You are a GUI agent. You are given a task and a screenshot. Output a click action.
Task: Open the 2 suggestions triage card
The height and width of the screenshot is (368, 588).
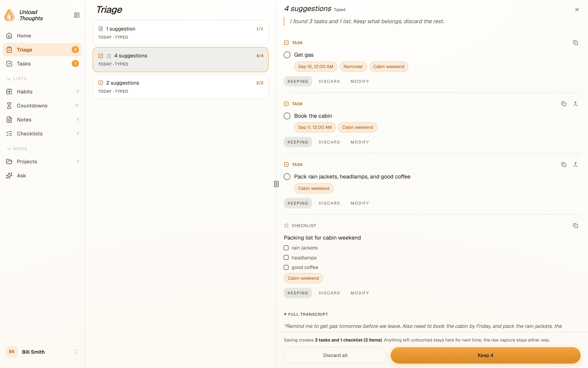click(x=180, y=87)
